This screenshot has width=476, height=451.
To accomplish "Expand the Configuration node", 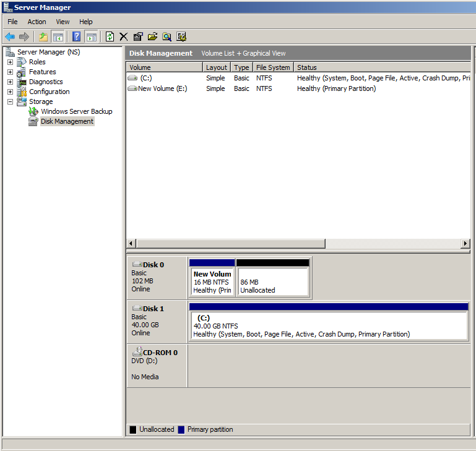I will click(x=10, y=92).
